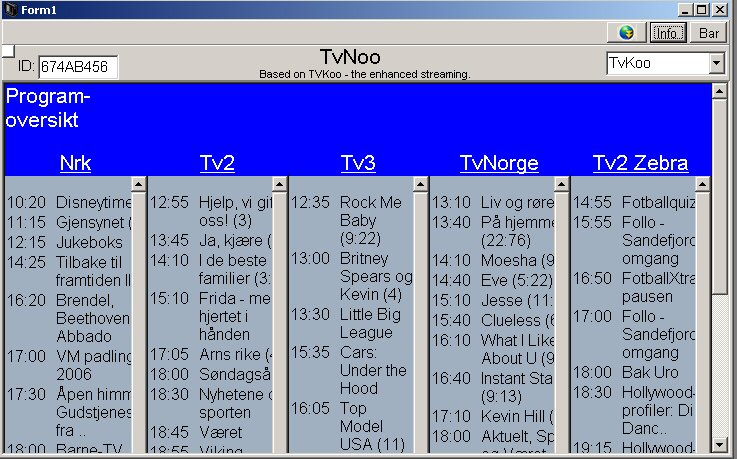Screen dimensions: 737x459
Task: Select the 14:10 Moesha entry
Action: (493, 260)
